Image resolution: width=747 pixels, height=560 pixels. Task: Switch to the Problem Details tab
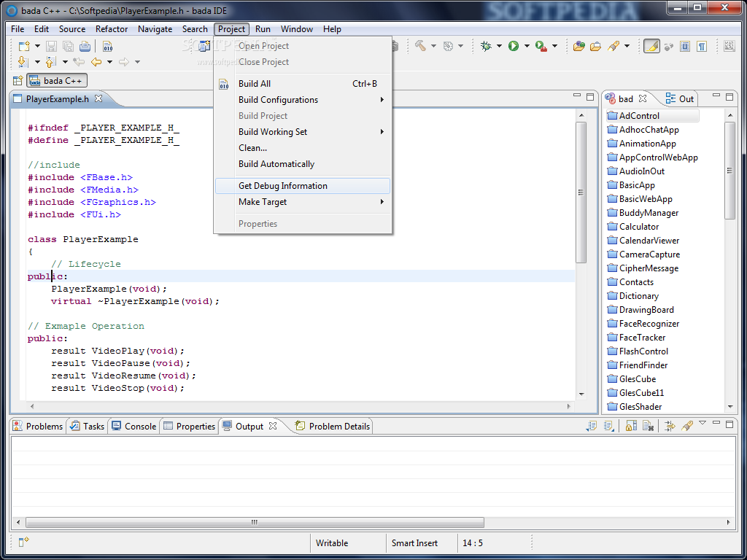point(333,426)
